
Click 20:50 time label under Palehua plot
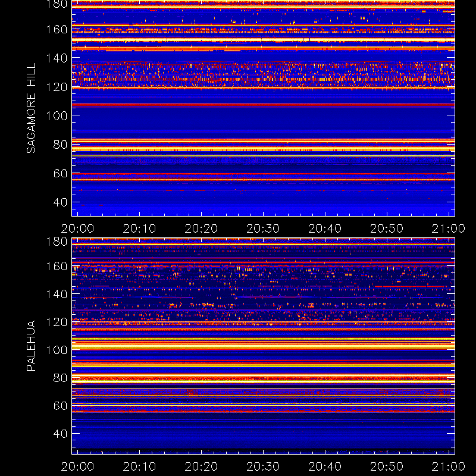point(387,466)
